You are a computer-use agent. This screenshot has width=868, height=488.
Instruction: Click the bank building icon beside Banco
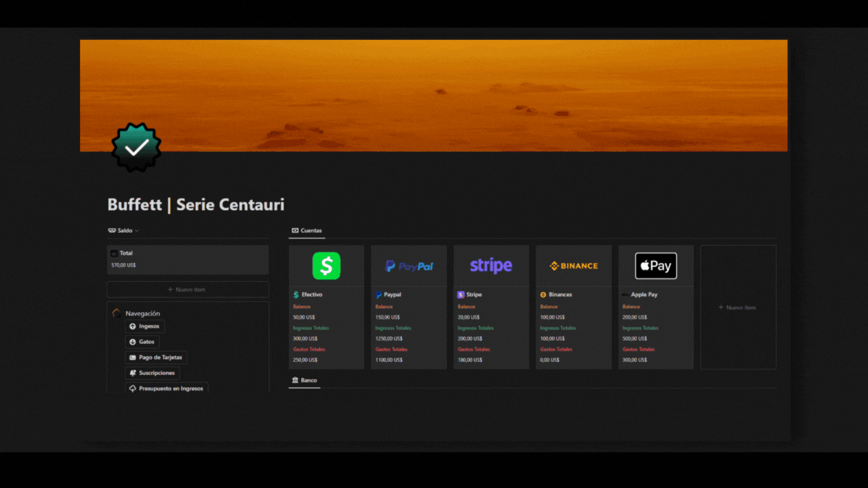coord(295,380)
